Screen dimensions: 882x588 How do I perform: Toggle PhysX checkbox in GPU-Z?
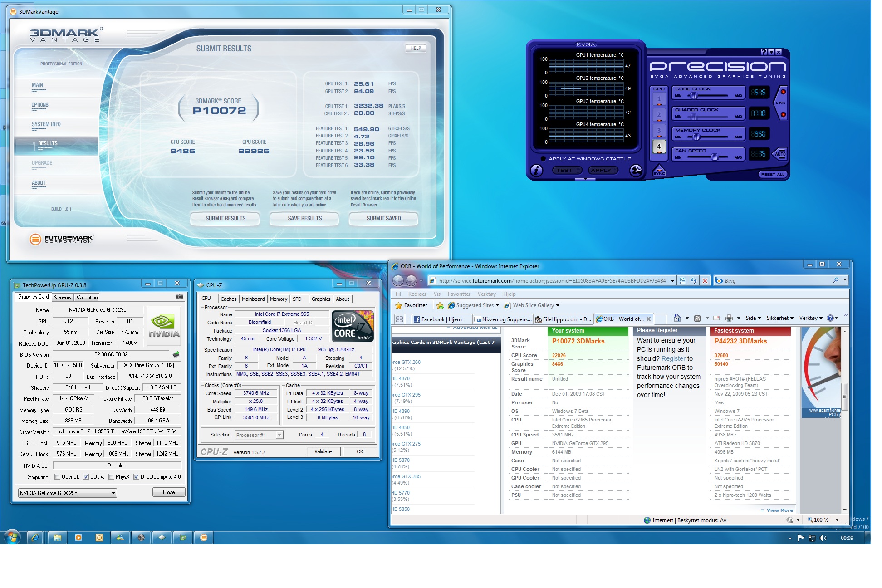point(111,477)
